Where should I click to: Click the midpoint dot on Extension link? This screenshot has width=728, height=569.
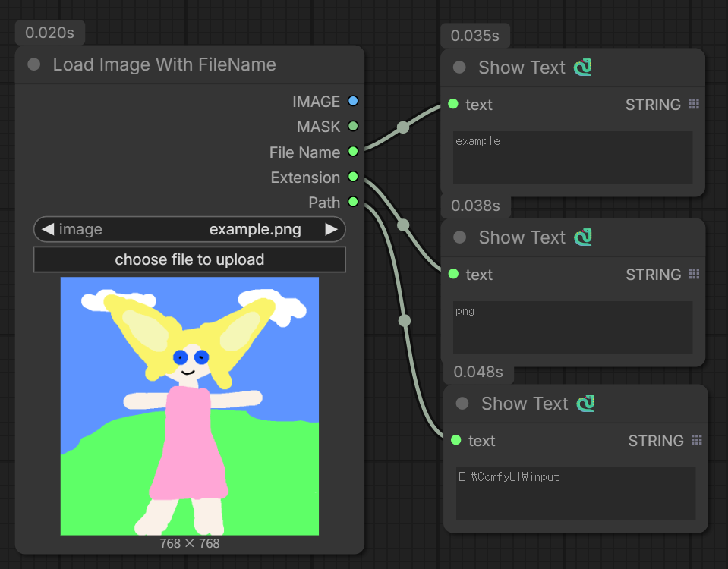pos(403,225)
